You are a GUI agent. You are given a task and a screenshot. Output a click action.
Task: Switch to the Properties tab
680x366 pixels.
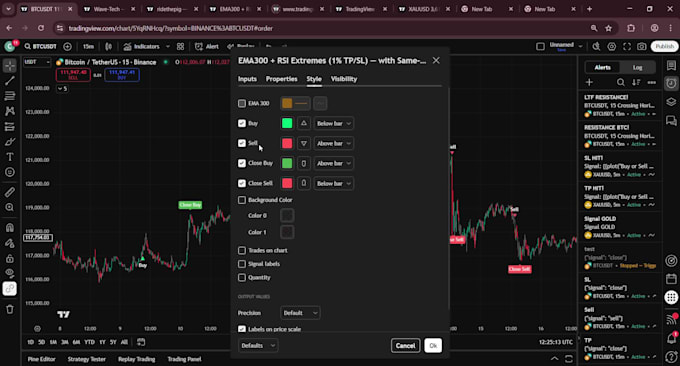pyautogui.click(x=281, y=79)
